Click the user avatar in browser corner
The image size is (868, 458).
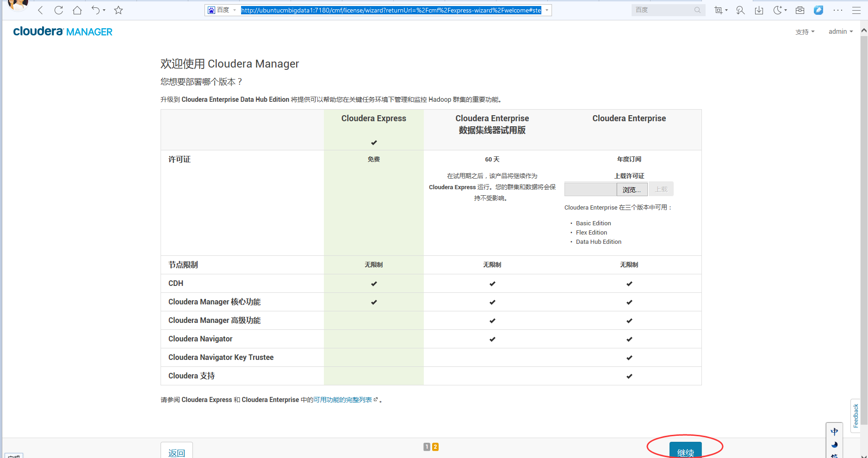coord(18,5)
